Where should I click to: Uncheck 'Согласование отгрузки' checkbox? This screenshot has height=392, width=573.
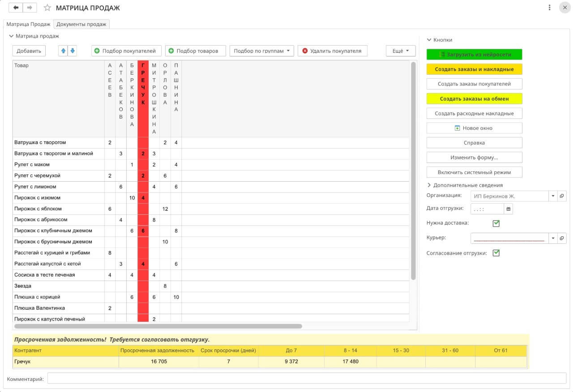(496, 253)
